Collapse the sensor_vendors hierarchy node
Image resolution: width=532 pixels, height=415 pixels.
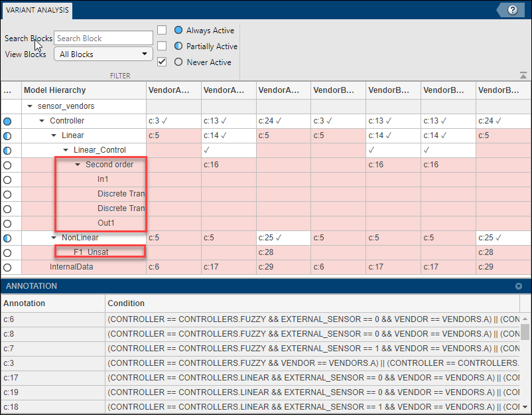click(x=29, y=106)
